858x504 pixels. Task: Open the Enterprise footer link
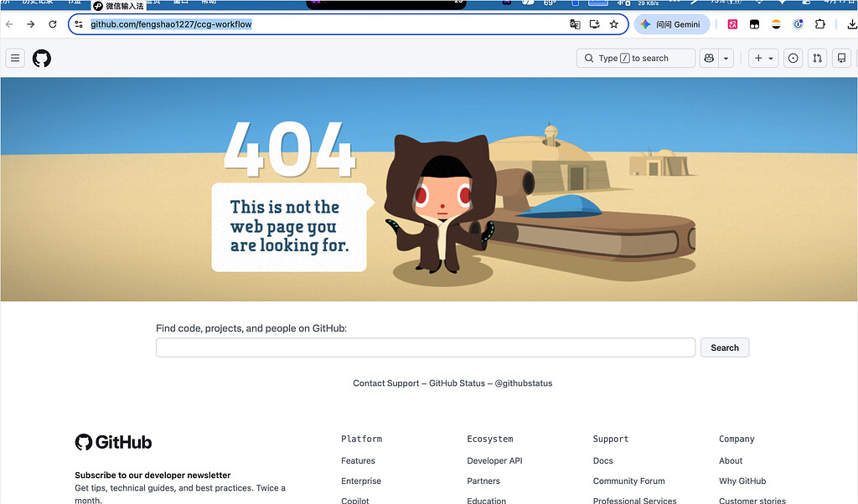coord(361,481)
